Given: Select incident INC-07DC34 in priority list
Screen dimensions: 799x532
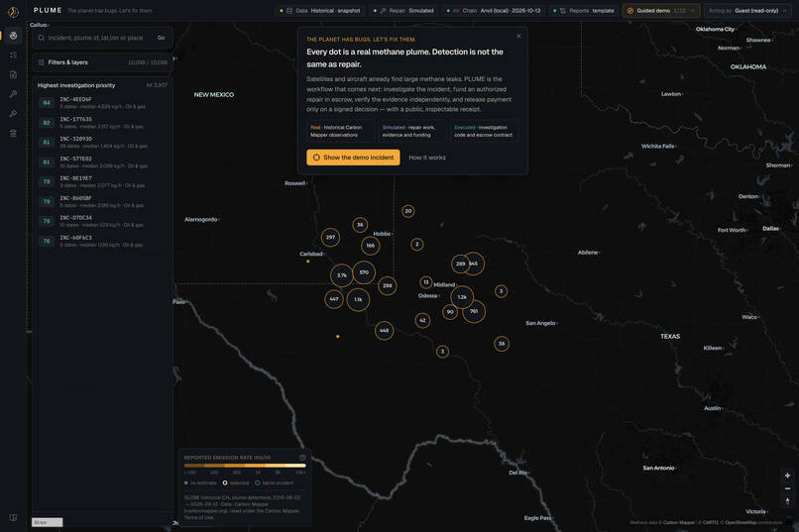Looking at the screenshot, I should pos(102,221).
